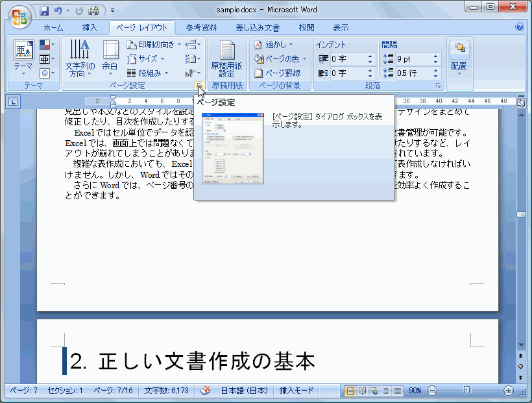Click tab selector button on ruler
The image size is (532, 403).
(13, 101)
